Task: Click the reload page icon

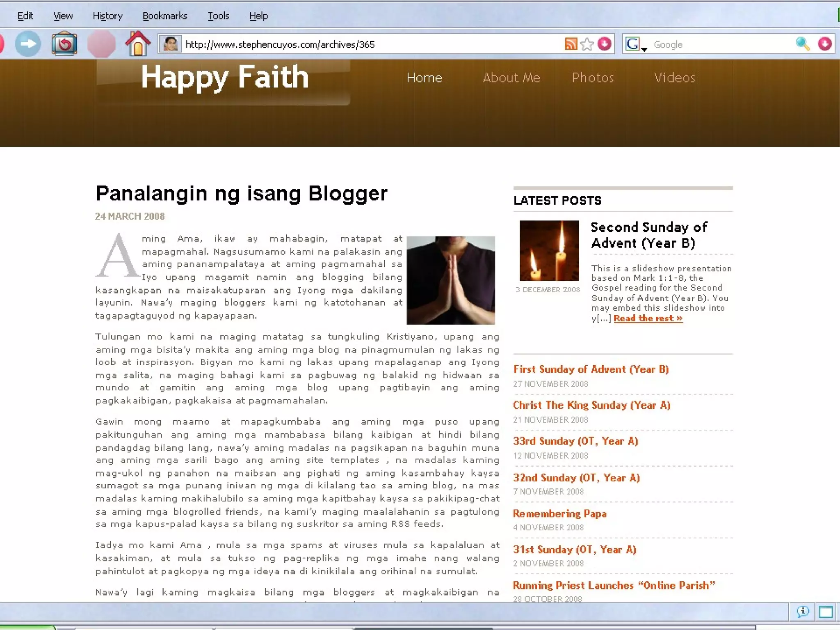Action: pos(64,44)
